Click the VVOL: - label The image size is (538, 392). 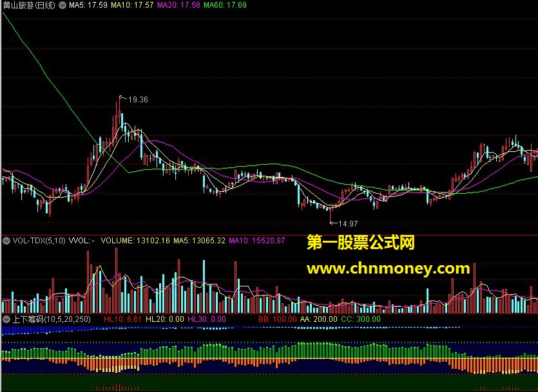[x=82, y=241]
